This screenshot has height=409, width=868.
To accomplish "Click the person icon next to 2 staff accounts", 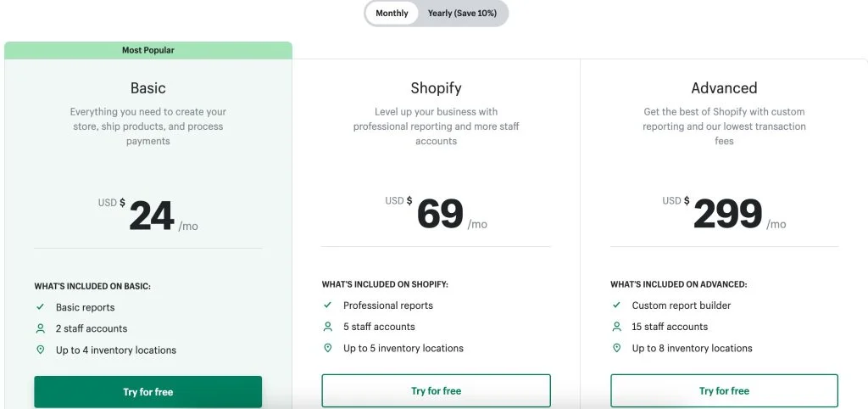I will 40,328.
